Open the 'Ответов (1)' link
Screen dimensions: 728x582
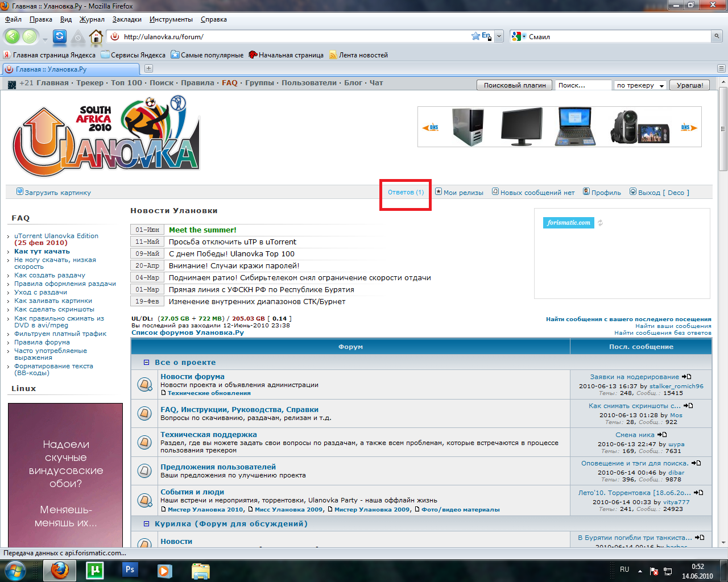point(406,192)
